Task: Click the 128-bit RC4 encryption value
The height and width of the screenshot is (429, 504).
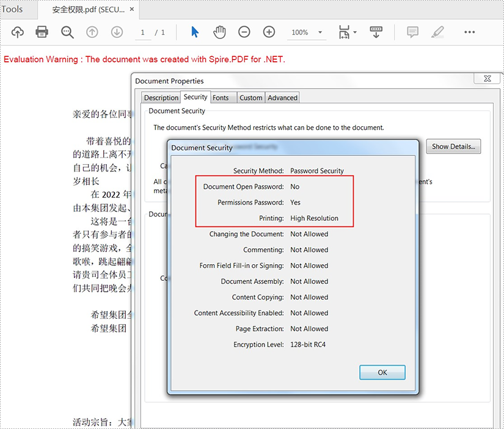Action: pyautogui.click(x=308, y=345)
